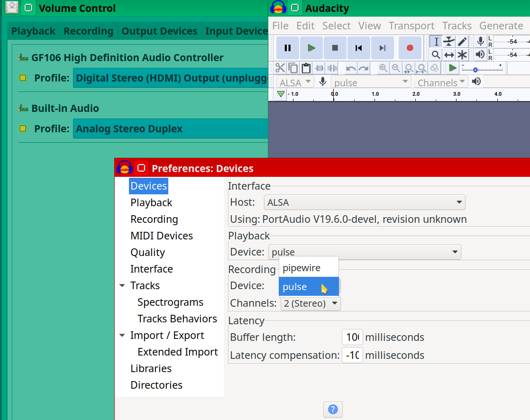Select MIDI Devices in the Preferences tree

(x=162, y=236)
